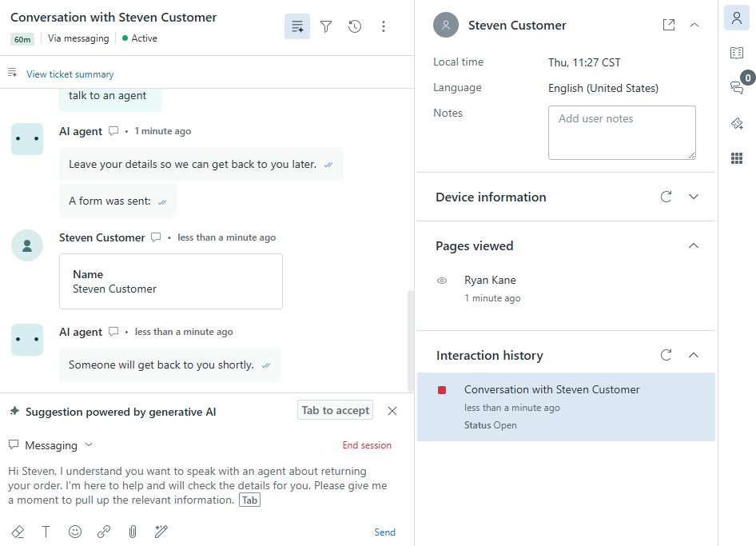The image size is (756, 546).
Task: Toggle text formatting options in composer
Action: click(46, 532)
